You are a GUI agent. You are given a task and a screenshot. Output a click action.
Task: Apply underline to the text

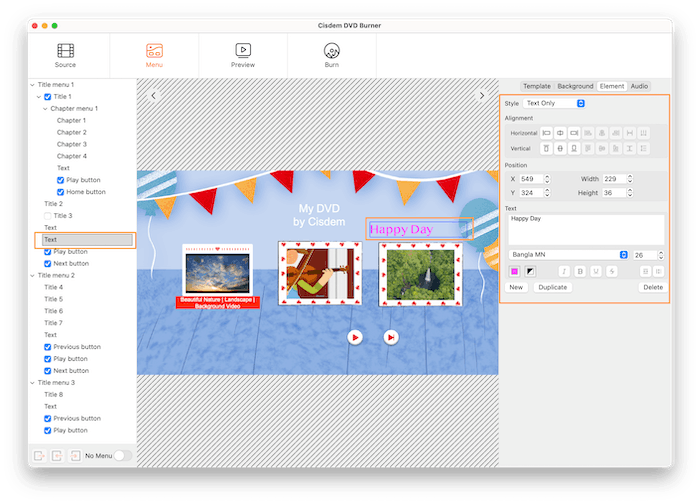click(595, 271)
